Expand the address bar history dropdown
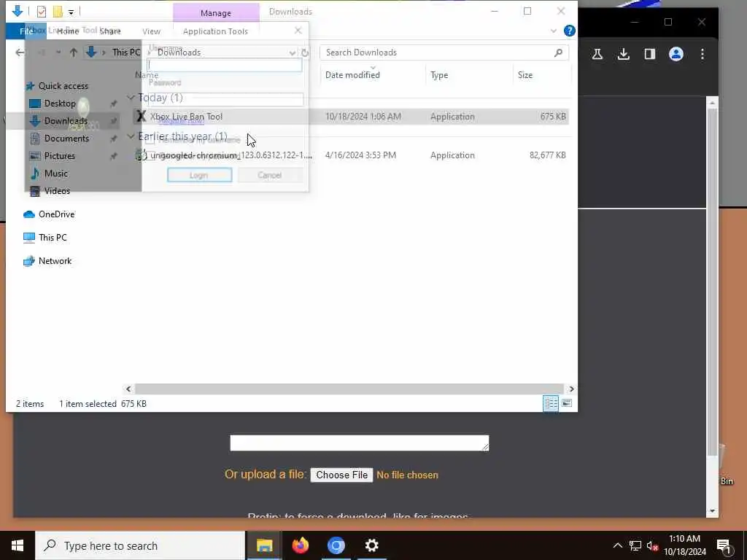747x560 pixels. click(x=292, y=52)
